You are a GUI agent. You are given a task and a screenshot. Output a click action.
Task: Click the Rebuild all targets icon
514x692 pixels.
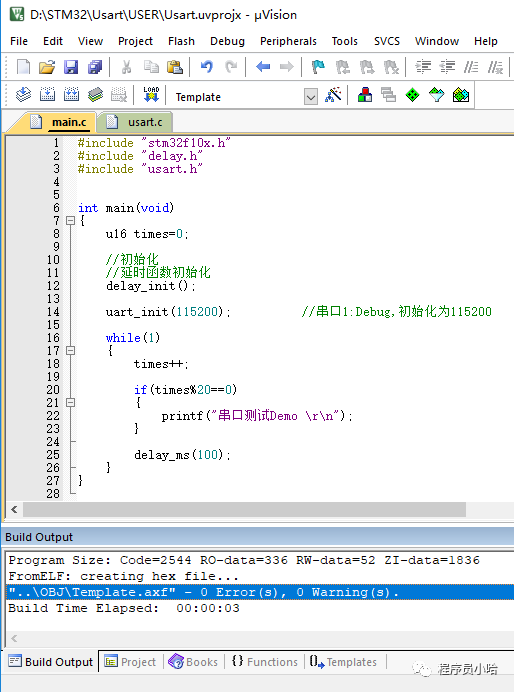click(x=71, y=94)
